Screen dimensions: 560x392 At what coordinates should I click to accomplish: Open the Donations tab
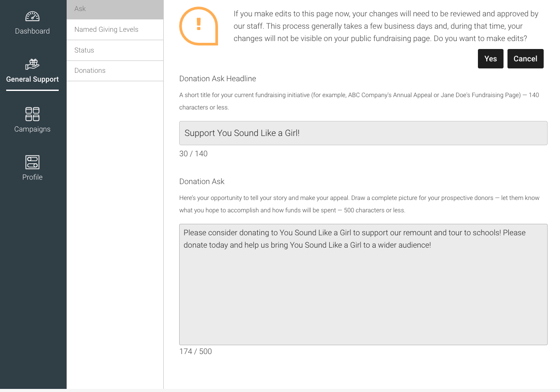[115, 71]
